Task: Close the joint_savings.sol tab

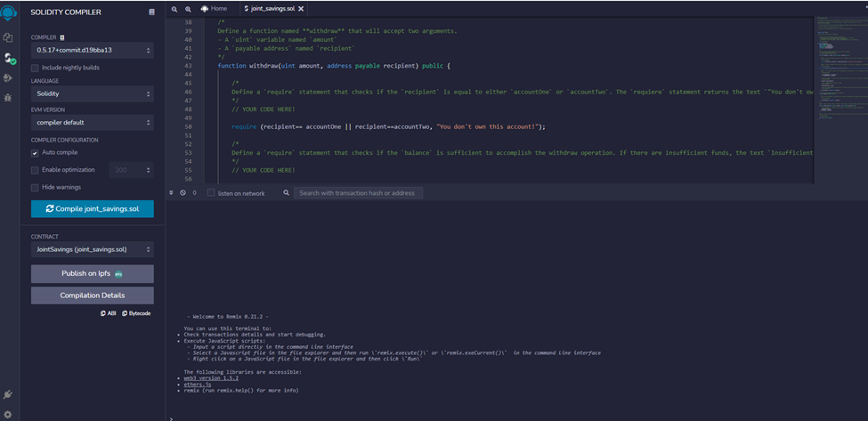Action: pos(301,9)
